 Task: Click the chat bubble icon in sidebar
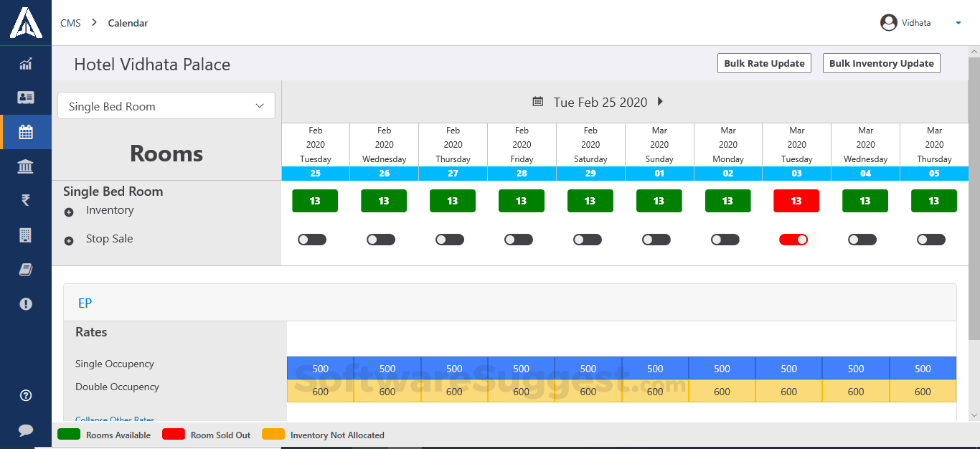tap(26, 430)
